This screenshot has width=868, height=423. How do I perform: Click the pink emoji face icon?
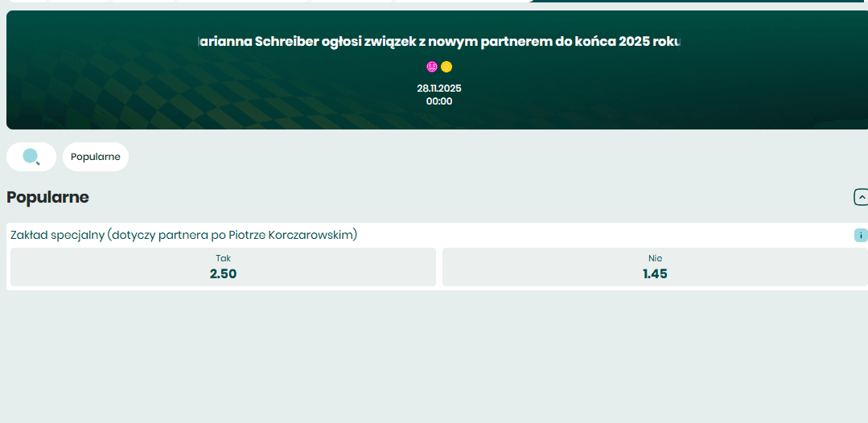(x=432, y=67)
